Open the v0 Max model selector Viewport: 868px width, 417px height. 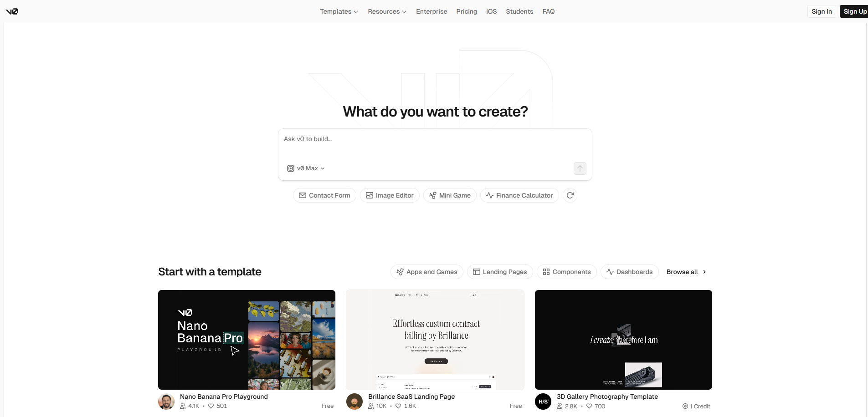pos(306,168)
